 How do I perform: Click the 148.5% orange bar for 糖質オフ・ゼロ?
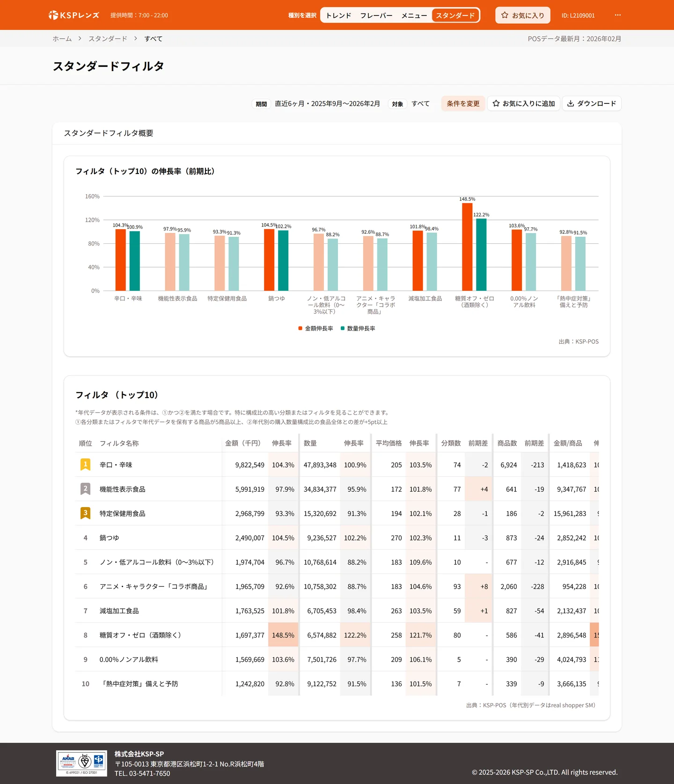(467, 247)
